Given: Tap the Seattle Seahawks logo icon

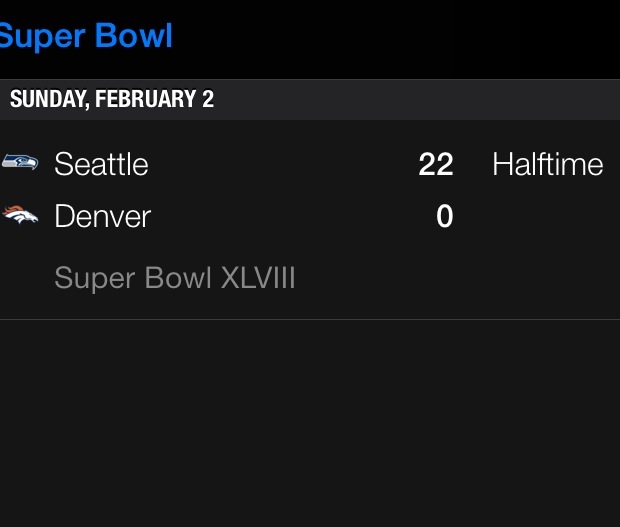Looking at the screenshot, I should click(x=19, y=163).
